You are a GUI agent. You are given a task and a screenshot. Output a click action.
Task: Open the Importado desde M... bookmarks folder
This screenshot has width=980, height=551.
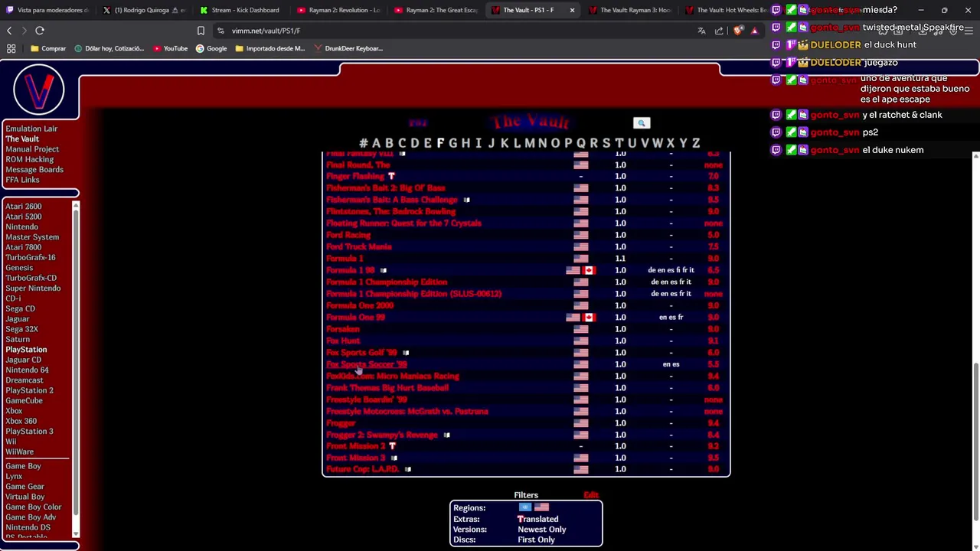[x=270, y=48]
